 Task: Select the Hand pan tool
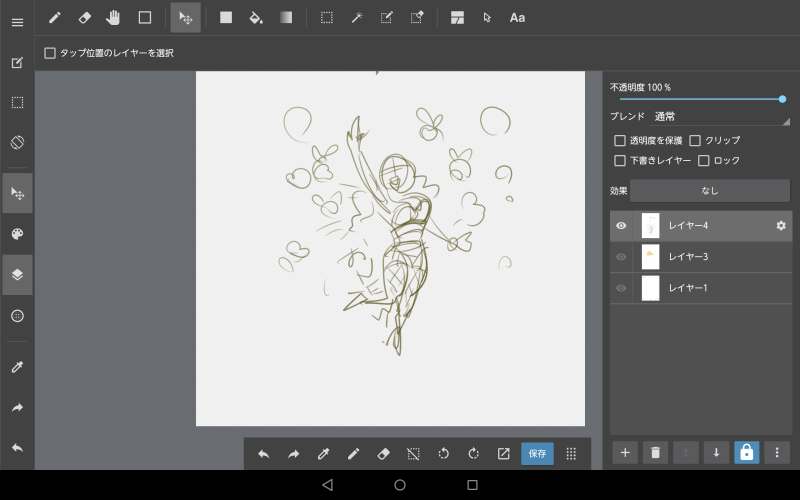[113, 17]
